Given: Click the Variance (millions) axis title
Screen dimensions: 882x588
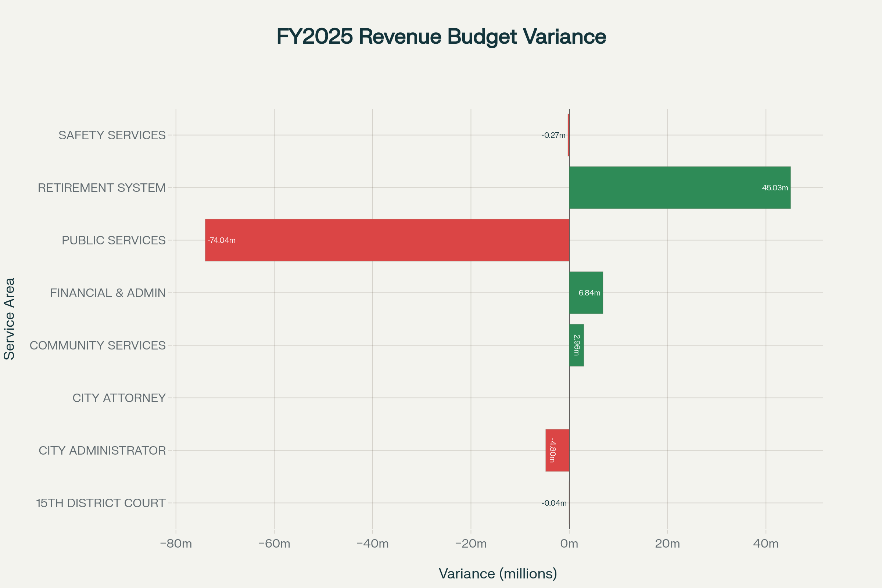Looking at the screenshot, I should tap(498, 574).
